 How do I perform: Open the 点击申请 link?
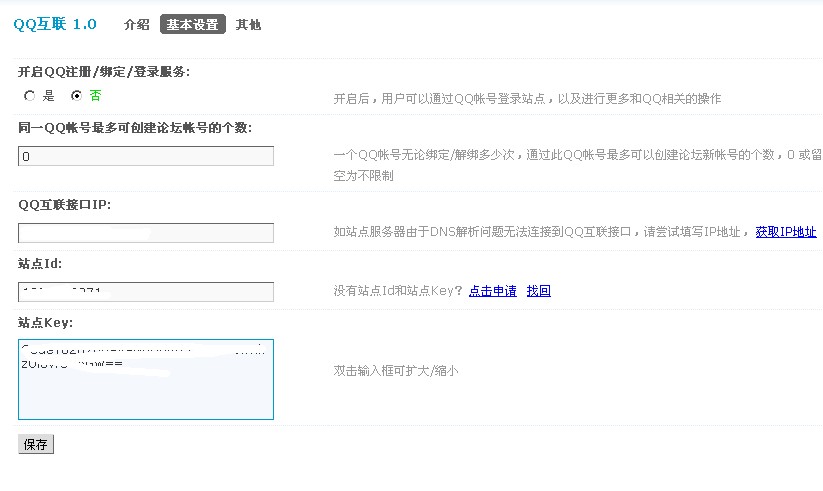click(492, 291)
